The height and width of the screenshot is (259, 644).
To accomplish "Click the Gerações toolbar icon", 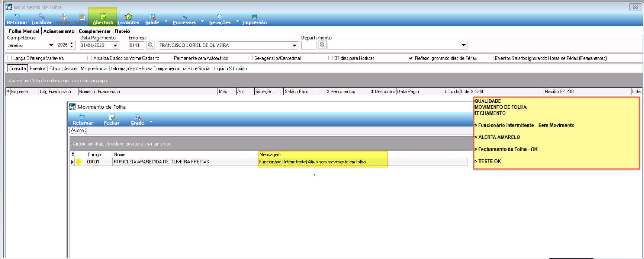I will [x=220, y=17].
